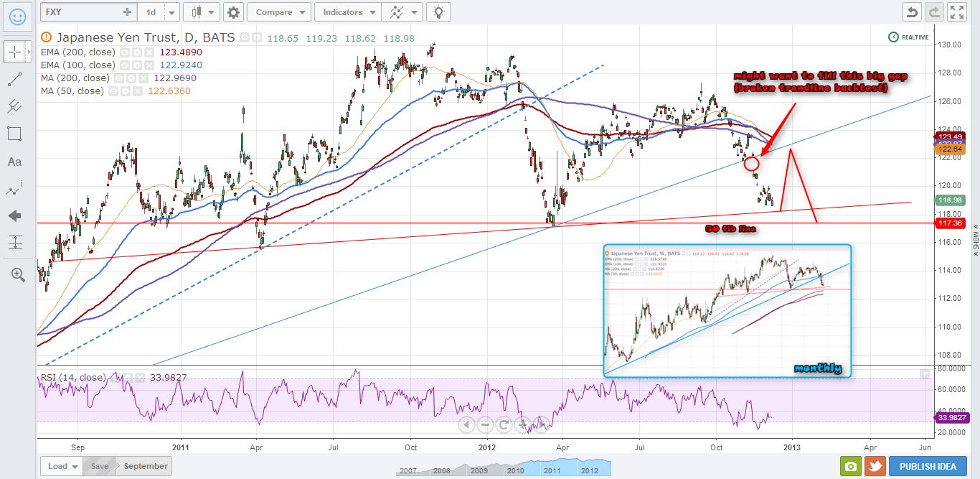
Task: Remove the EMA (100, close) indicator
Action: 149,65
